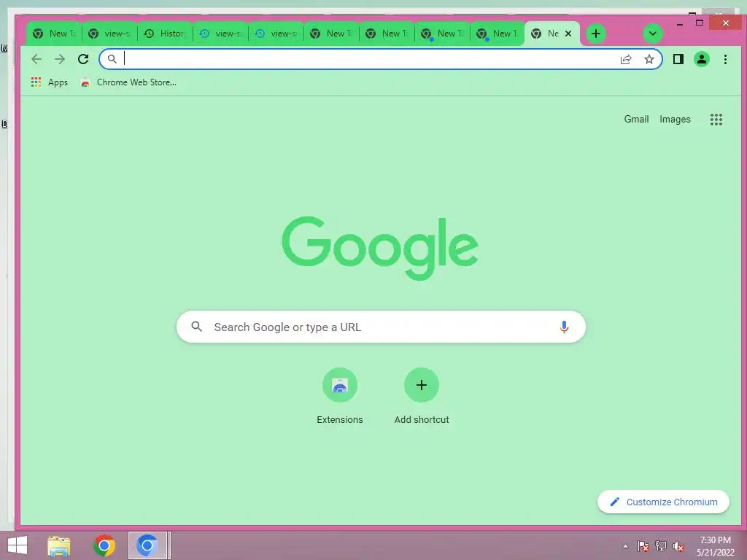Click the taskbar clock and date

(716, 546)
